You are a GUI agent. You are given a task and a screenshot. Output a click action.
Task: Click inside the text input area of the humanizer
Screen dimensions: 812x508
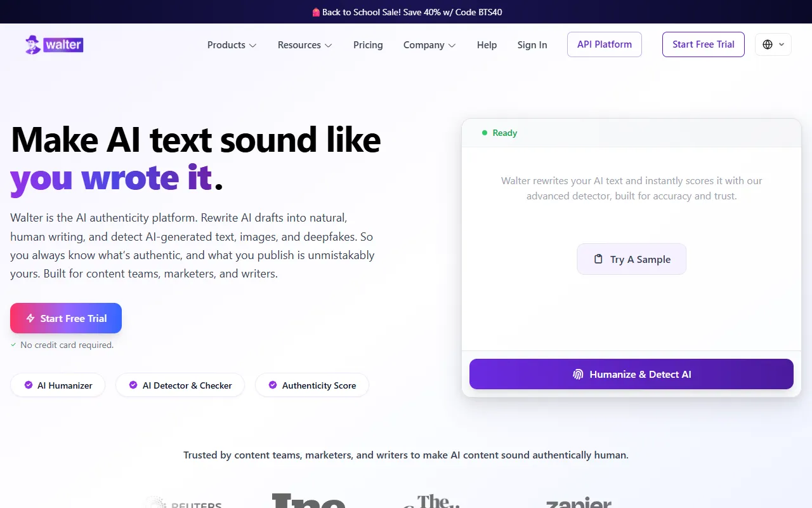(x=631, y=249)
